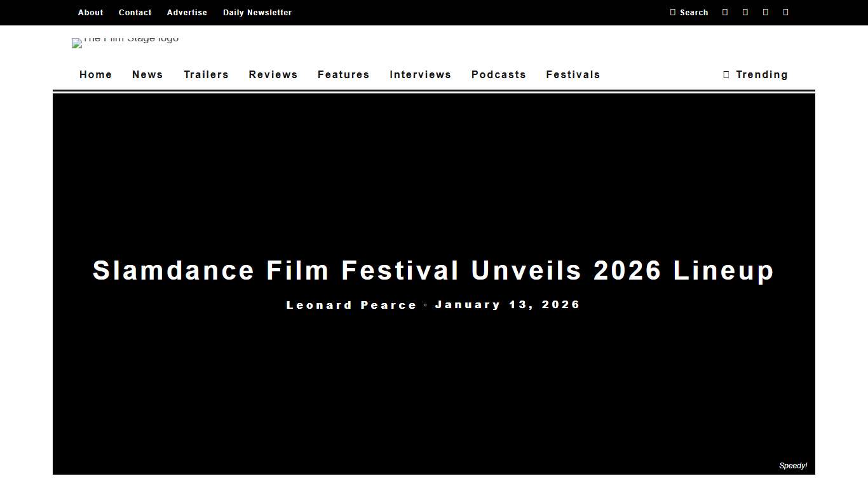This screenshot has width=868, height=488.
Task: Click The Film Stage logo
Action: 125,43
